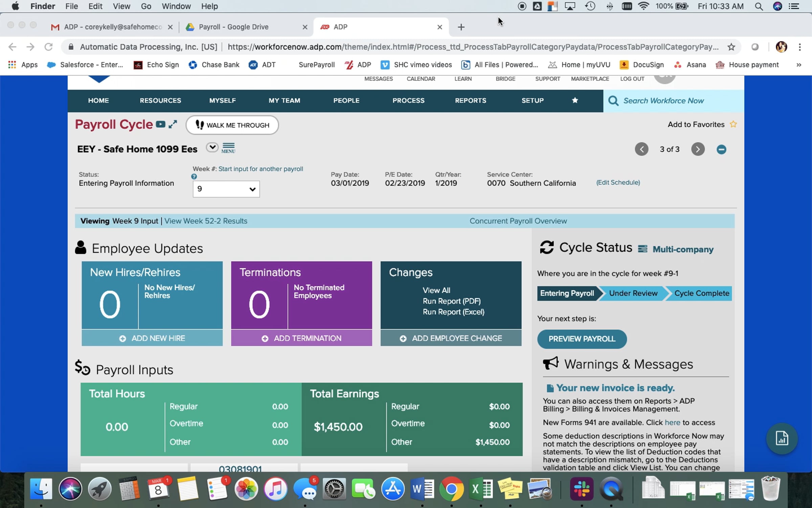
Task: Open the floating report icon button
Action: tap(782, 439)
